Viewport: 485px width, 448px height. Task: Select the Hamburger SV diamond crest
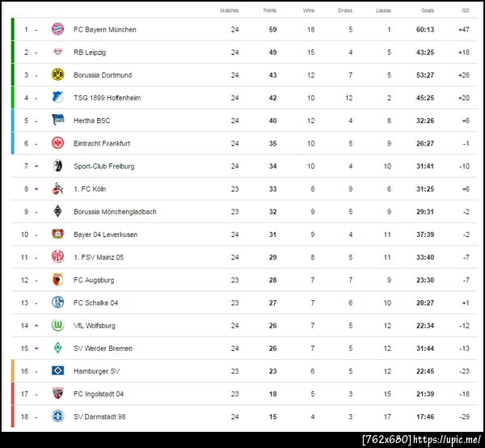click(57, 371)
